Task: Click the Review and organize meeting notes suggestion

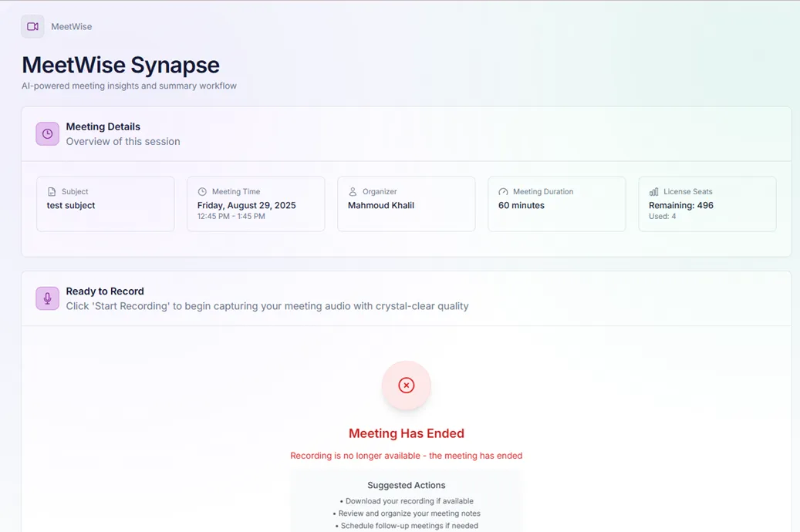Action: (x=407, y=513)
